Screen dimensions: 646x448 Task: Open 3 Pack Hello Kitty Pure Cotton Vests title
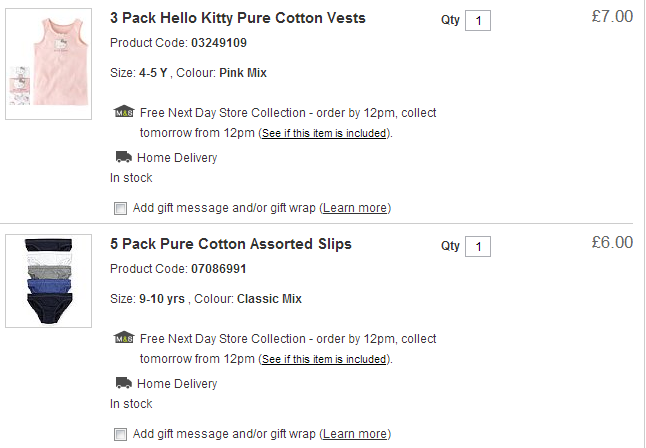coord(237,18)
